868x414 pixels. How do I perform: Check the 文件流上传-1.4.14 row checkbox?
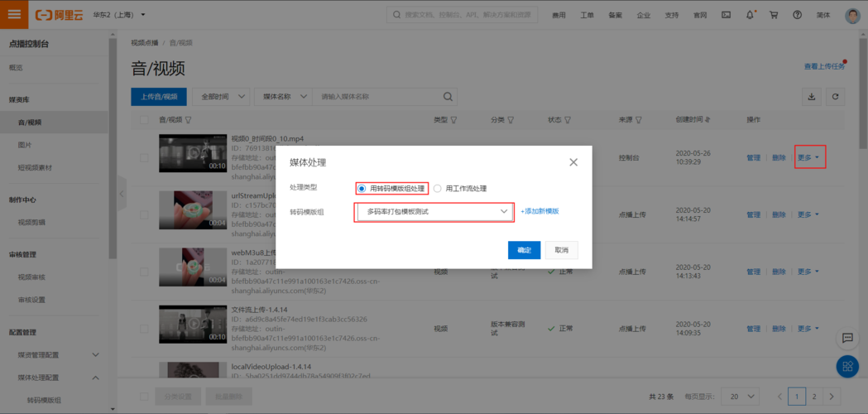(x=145, y=329)
